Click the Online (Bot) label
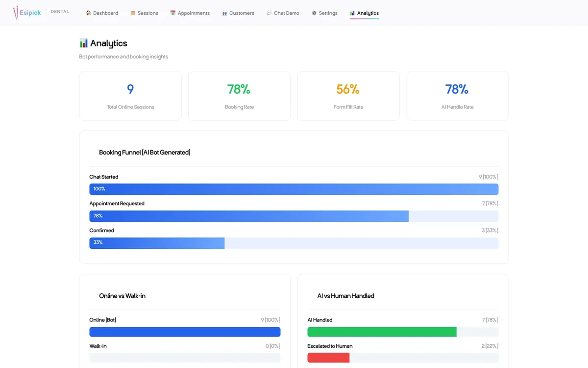 (103, 320)
